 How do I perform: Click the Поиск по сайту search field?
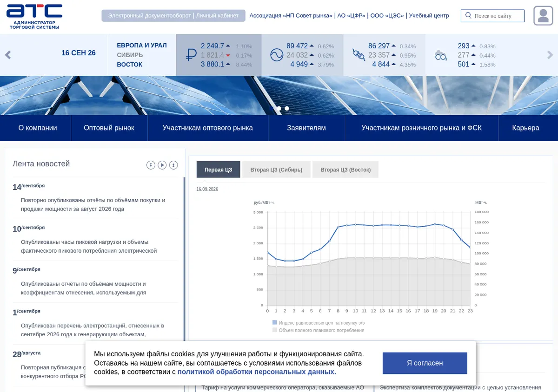[x=492, y=16]
